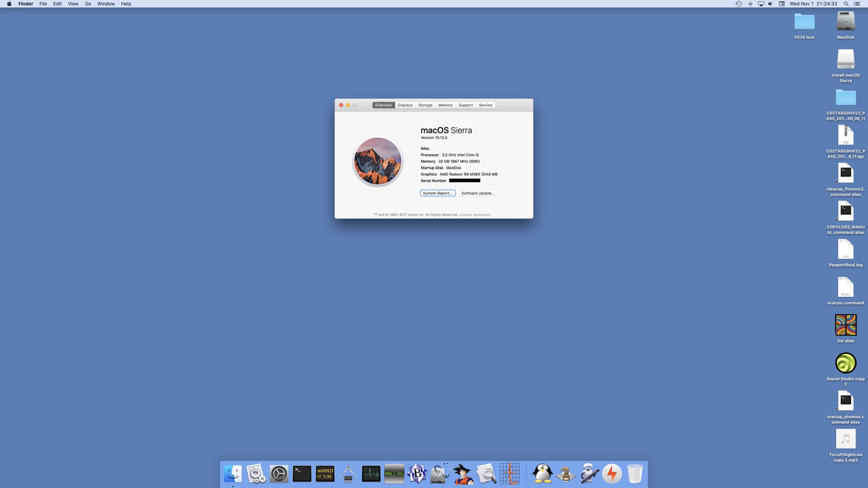Launch System Preferences gear icon in dock
This screenshot has height=488, width=868.
tap(279, 473)
